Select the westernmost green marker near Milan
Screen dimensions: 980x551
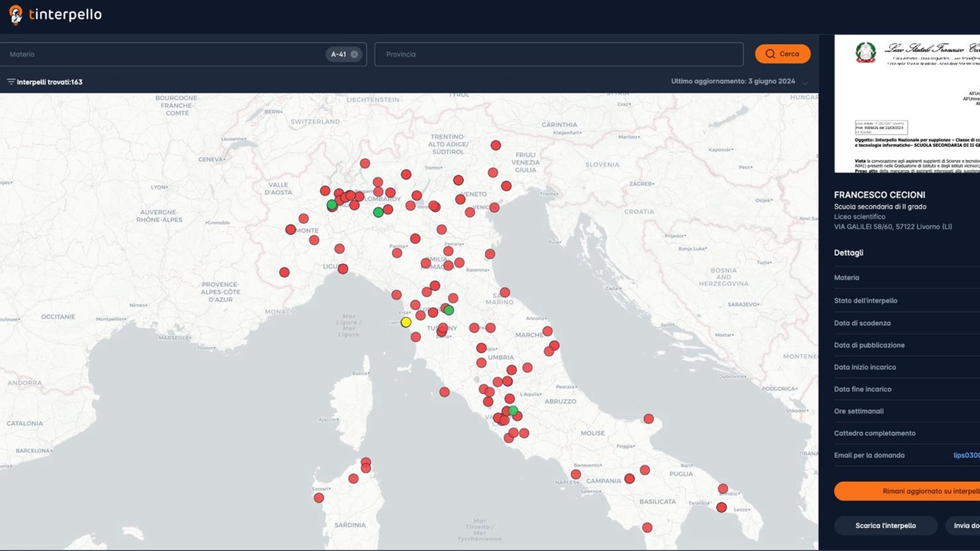(332, 205)
